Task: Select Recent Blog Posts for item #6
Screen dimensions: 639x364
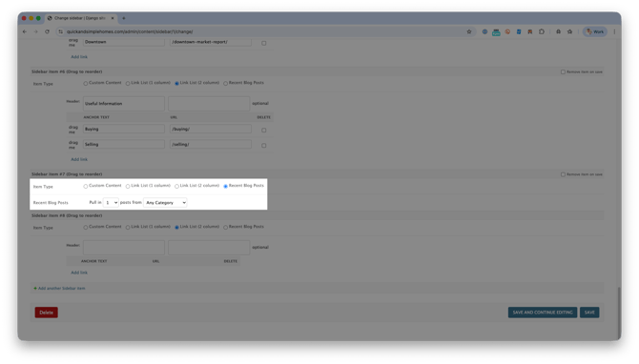Action: [x=225, y=84]
